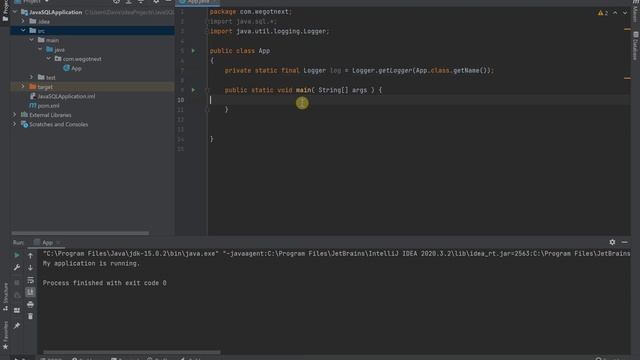Open Project panel gear options
640x360 pixels.
point(156,2)
